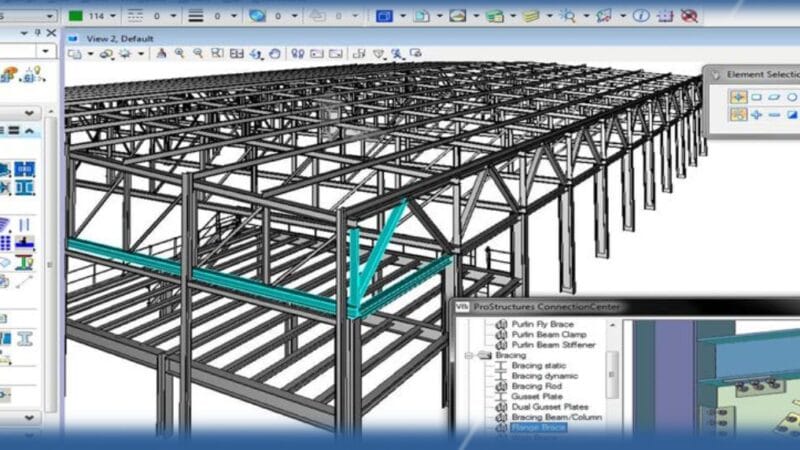Open the line style dropdown arrow
Screen dimensions: 800x450
coord(173,16)
